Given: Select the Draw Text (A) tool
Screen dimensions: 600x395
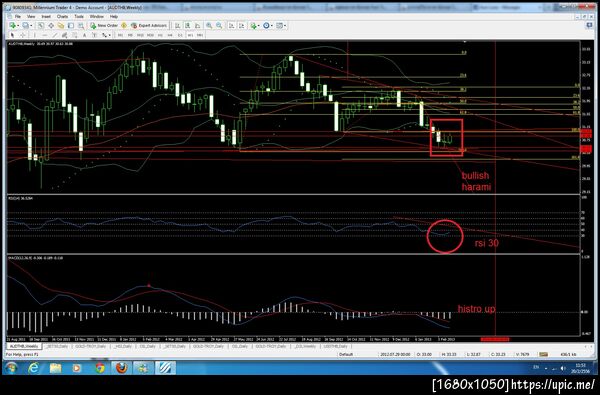Looking at the screenshot, I should pyautogui.click(x=85, y=35).
